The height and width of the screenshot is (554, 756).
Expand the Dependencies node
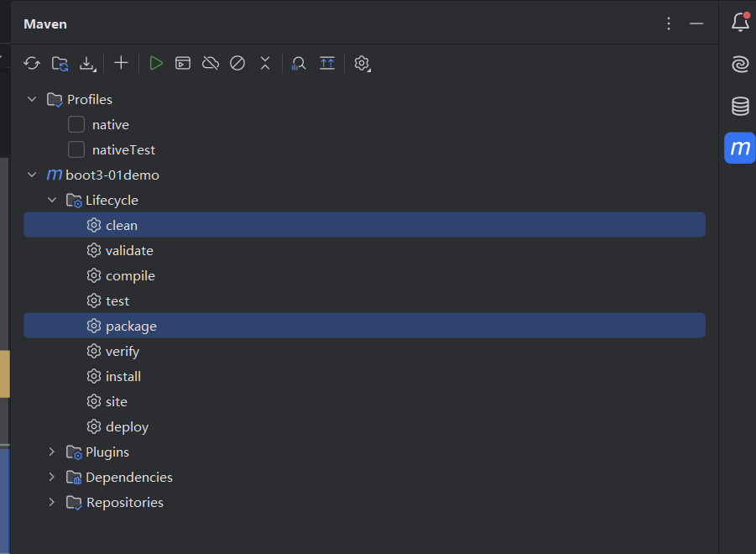coord(52,477)
